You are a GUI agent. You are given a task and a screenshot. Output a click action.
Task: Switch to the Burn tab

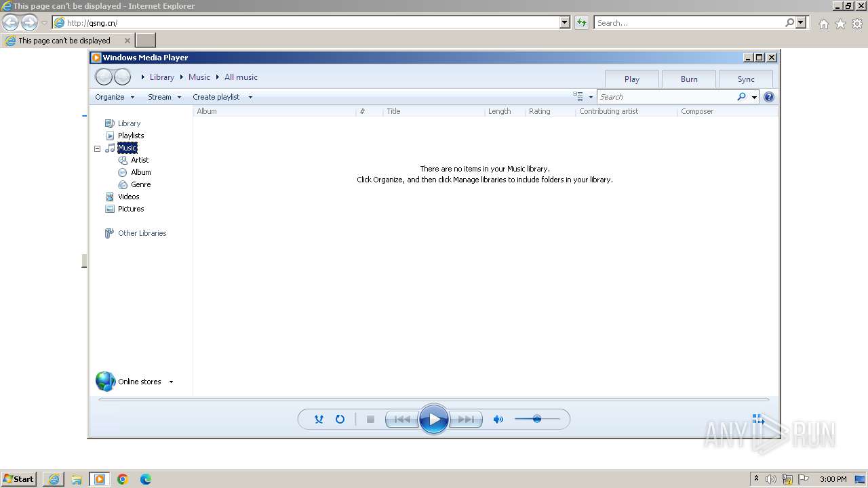(689, 79)
